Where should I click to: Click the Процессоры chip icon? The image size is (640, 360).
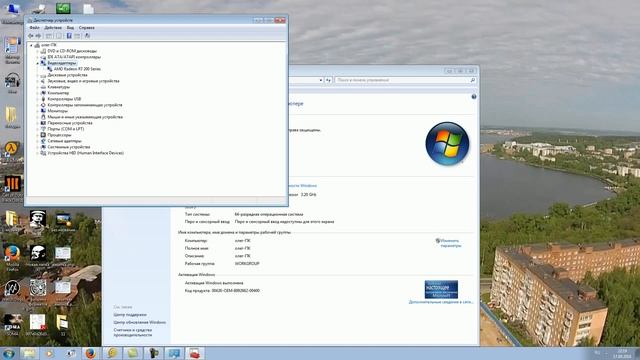click(43, 135)
